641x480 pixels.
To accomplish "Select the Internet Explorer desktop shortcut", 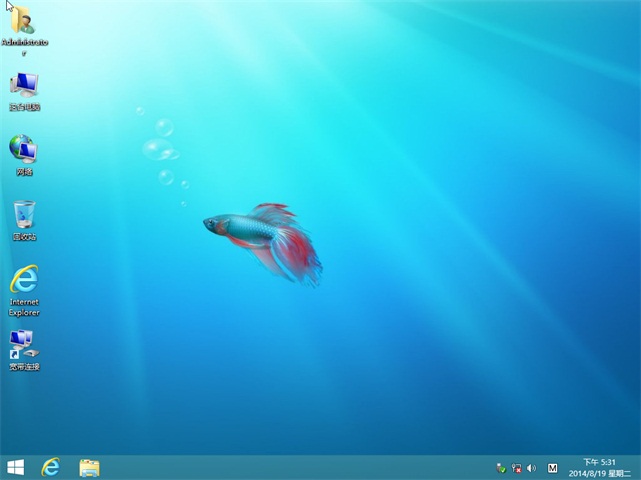I will point(24,279).
